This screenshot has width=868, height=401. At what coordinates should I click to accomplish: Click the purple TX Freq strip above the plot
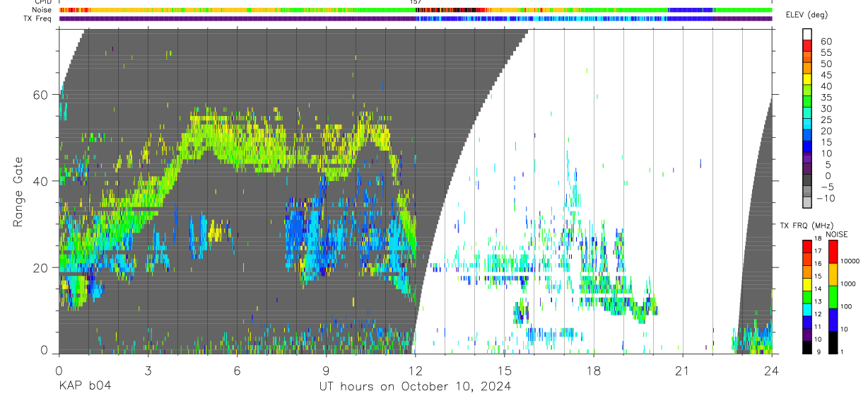(x=415, y=18)
